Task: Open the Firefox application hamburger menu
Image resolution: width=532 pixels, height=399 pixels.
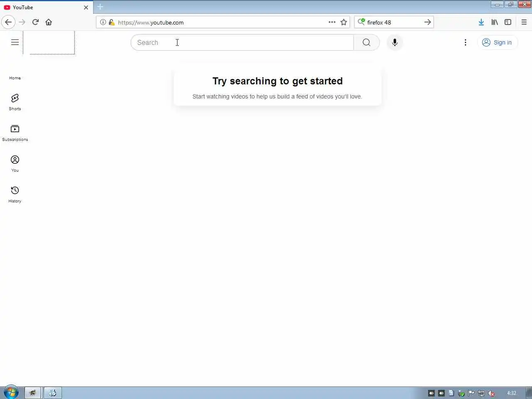Action: (524, 22)
